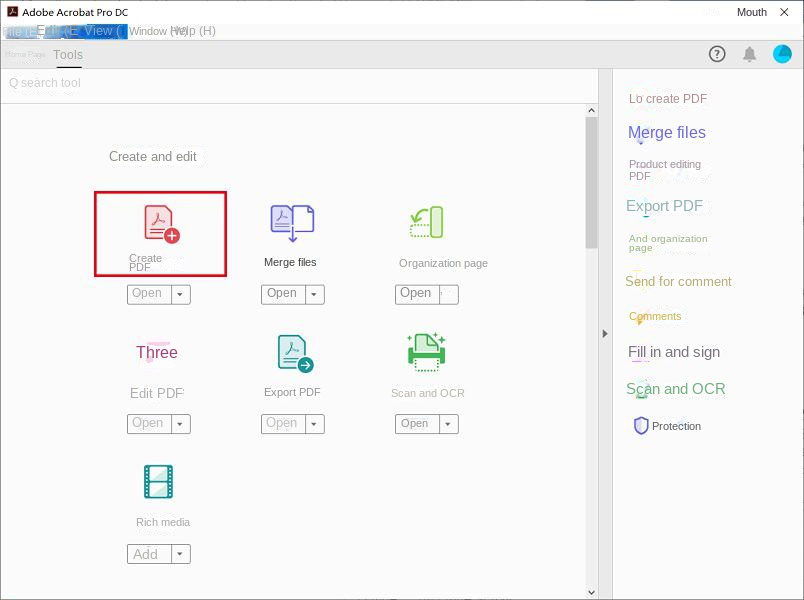The height and width of the screenshot is (600, 804).
Task: Click the tools list scroll up arrow
Action: 591,110
